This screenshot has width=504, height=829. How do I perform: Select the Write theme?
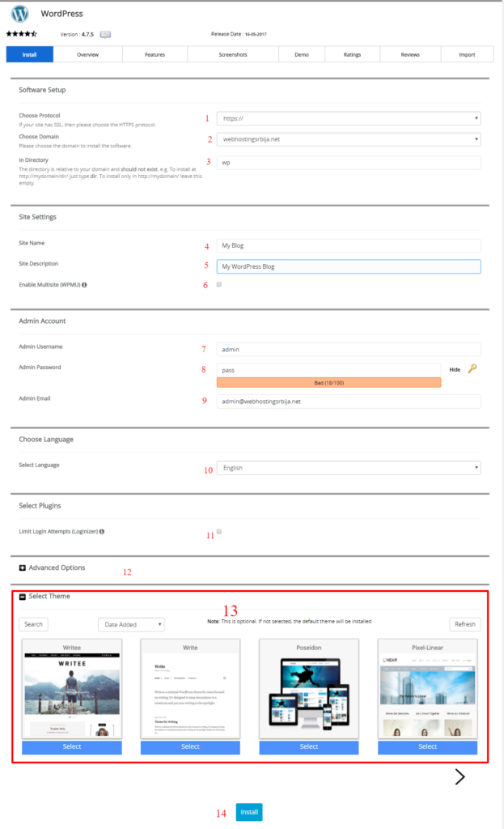pos(190,746)
